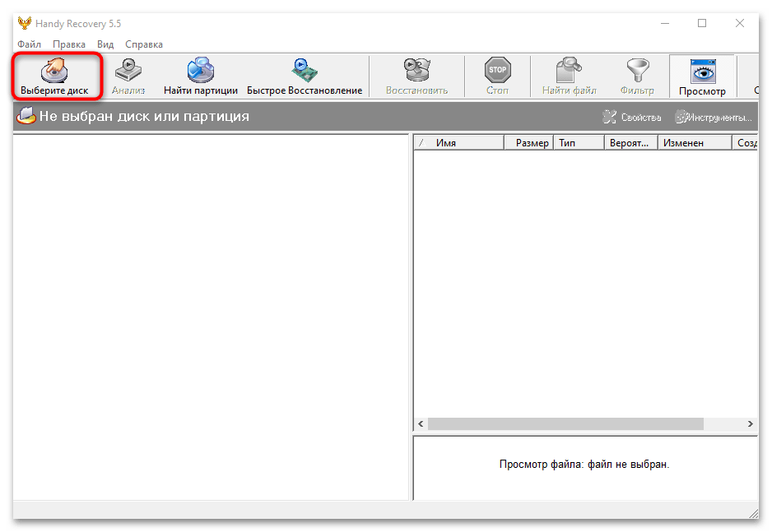Sort files by the Тип column
Screen dimensions: 772x532
click(x=579, y=143)
